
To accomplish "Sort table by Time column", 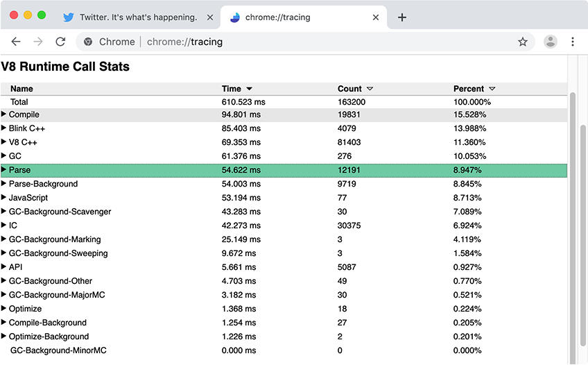I will 236,89.
